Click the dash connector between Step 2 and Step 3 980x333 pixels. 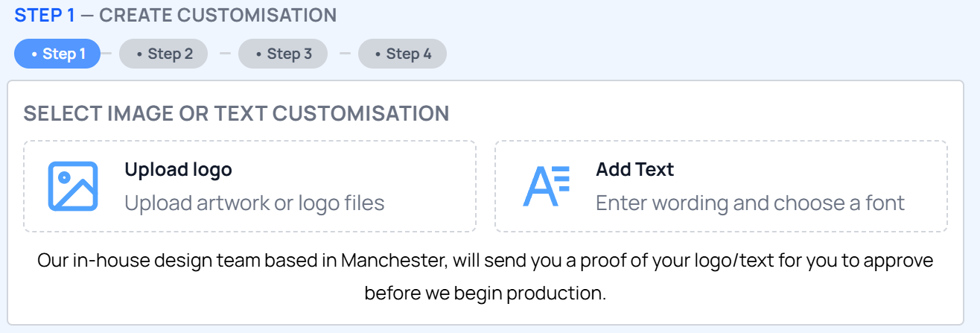point(225,54)
